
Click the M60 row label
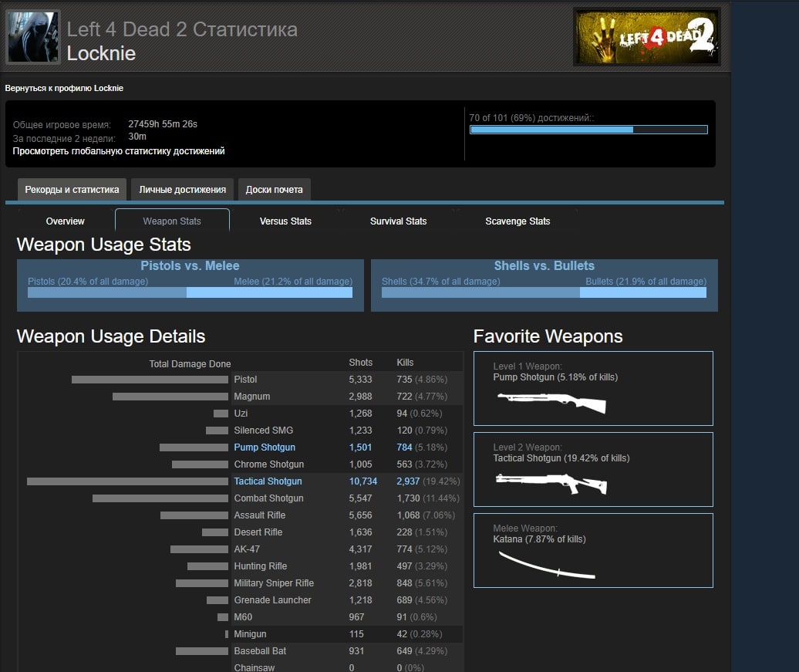coord(243,617)
